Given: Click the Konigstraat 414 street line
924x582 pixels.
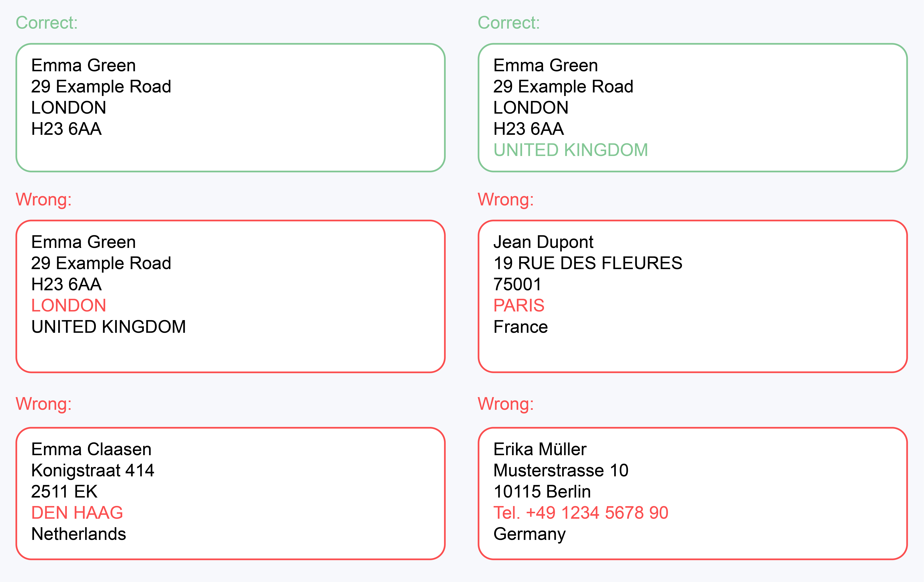Looking at the screenshot, I should coord(92,470).
